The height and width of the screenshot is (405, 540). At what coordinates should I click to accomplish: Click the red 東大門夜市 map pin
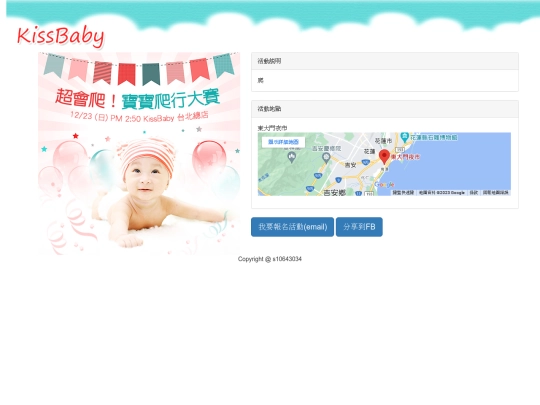pyautogui.click(x=384, y=157)
